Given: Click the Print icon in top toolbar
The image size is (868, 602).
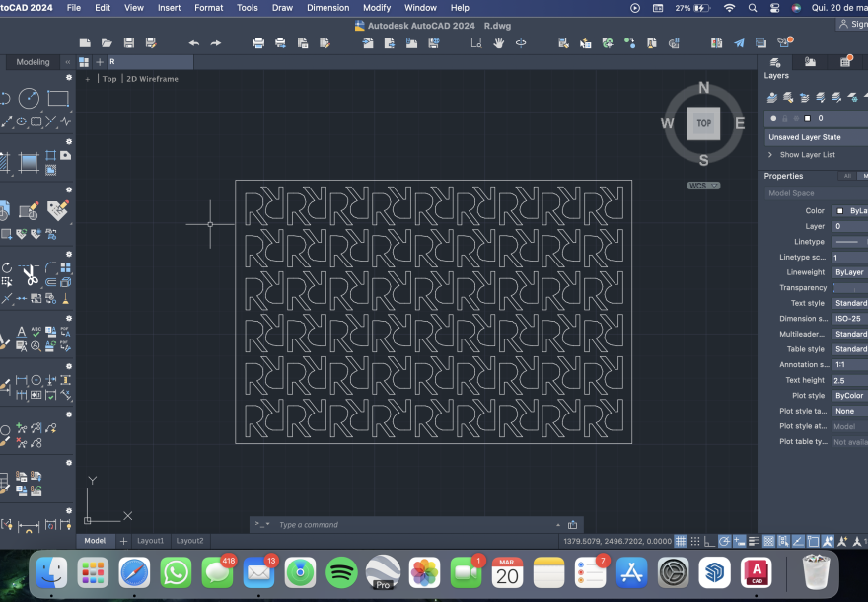Looking at the screenshot, I should [258, 43].
